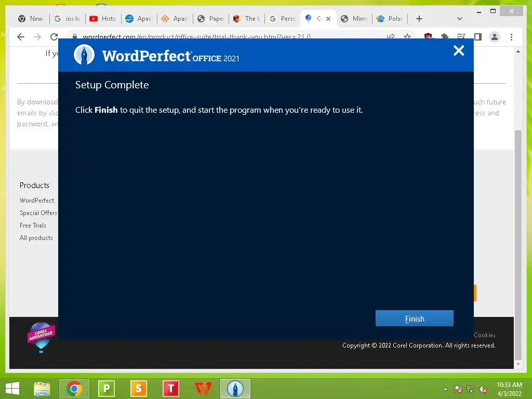The height and width of the screenshot is (399, 532).
Task: Open Chrome reading list icon
Action: pyautogui.click(x=461, y=36)
